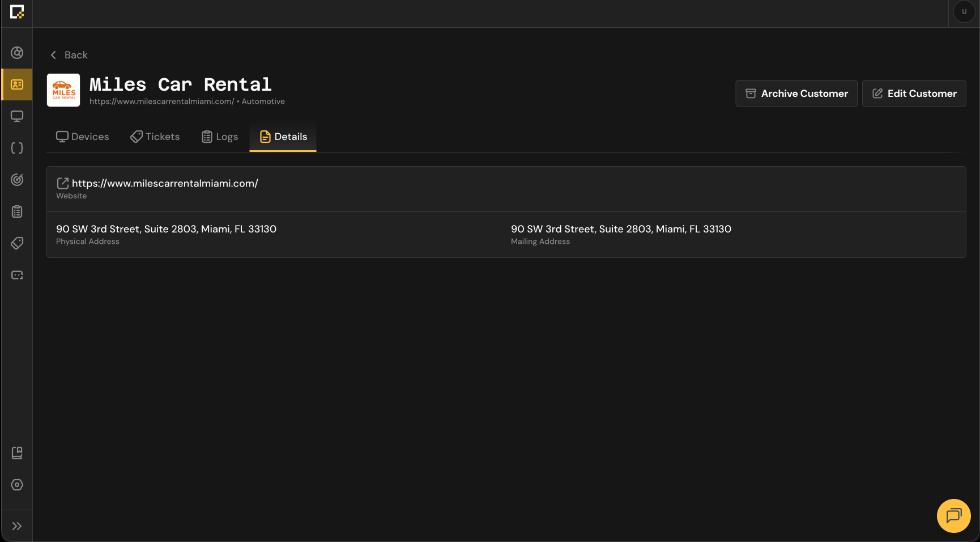Open the ticket tag sidebar icon
Screen dimensions: 980x542
[x=17, y=243]
